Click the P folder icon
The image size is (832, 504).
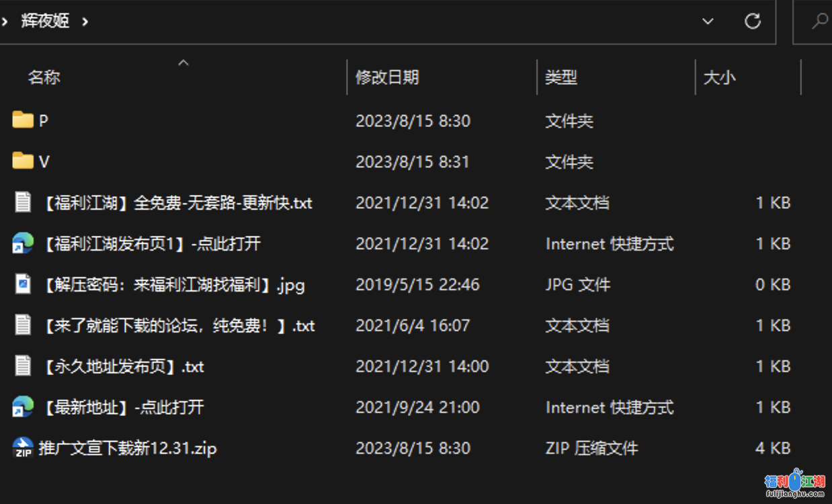point(23,121)
